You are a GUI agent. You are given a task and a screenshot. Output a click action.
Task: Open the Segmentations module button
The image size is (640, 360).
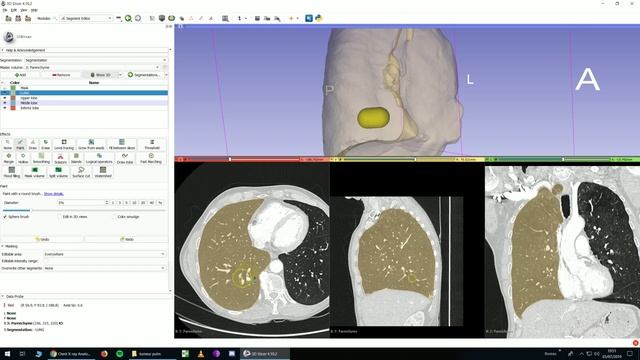point(144,75)
